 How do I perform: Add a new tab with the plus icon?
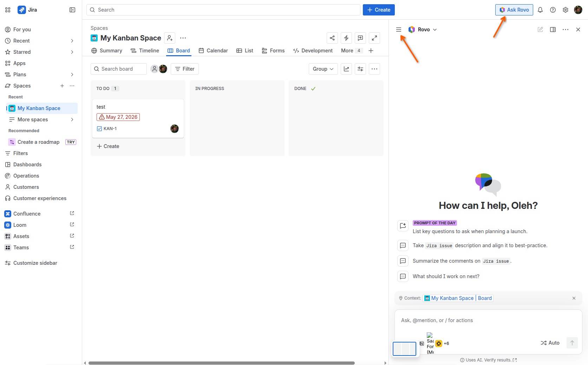371,51
